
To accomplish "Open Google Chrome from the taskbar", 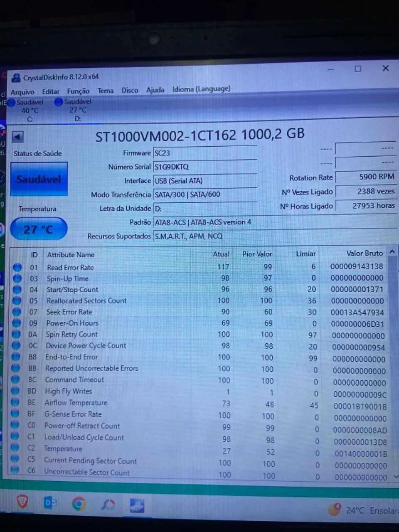I will pyautogui.click(x=79, y=504).
